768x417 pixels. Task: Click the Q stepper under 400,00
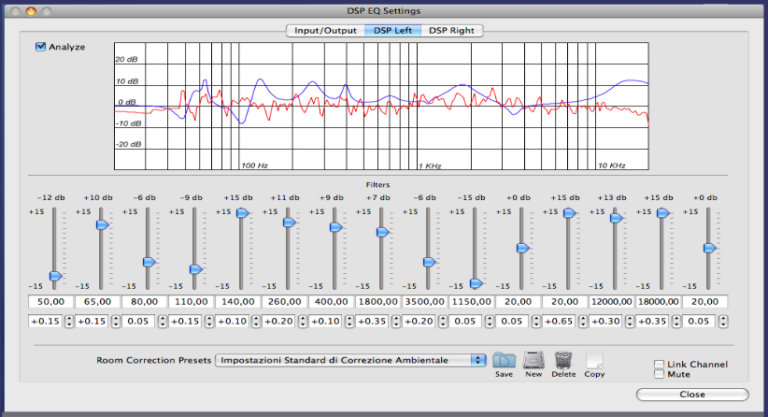click(349, 321)
